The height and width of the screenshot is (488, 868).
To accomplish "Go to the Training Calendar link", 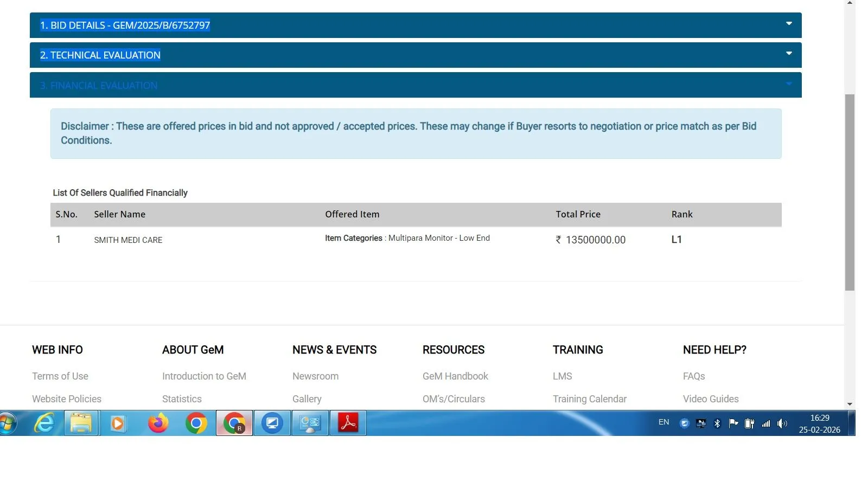I will tap(590, 399).
